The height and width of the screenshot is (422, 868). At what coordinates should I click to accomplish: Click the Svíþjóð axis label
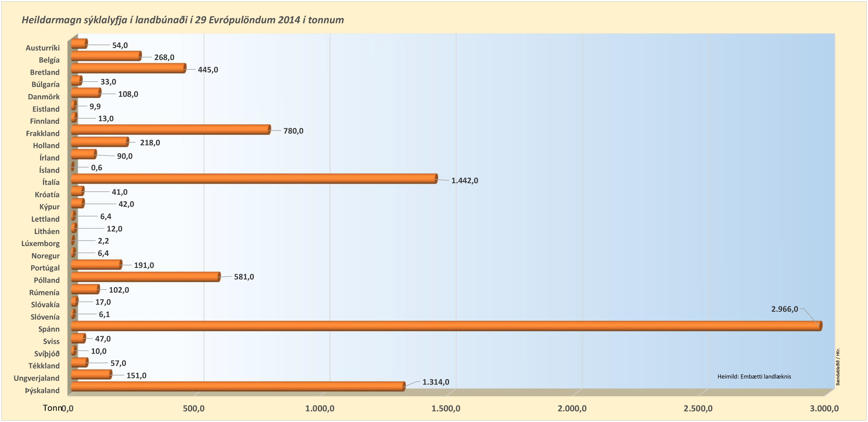pyautogui.click(x=47, y=354)
